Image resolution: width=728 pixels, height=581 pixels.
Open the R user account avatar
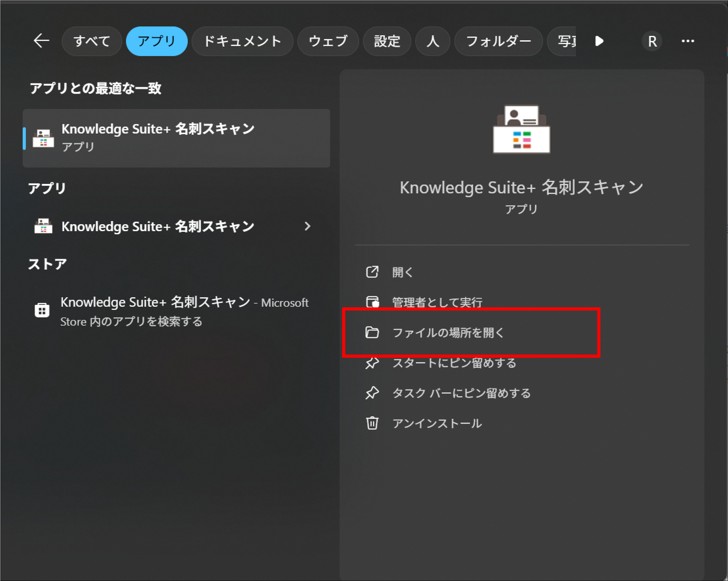point(652,41)
